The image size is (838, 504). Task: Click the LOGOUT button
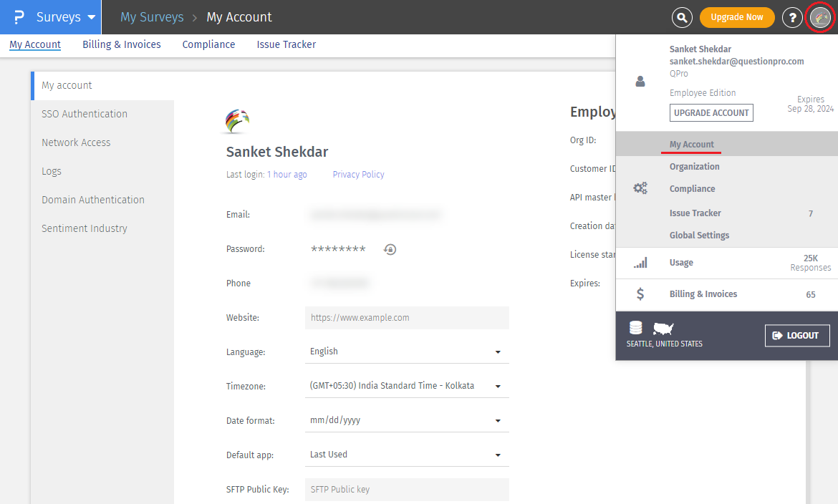797,336
